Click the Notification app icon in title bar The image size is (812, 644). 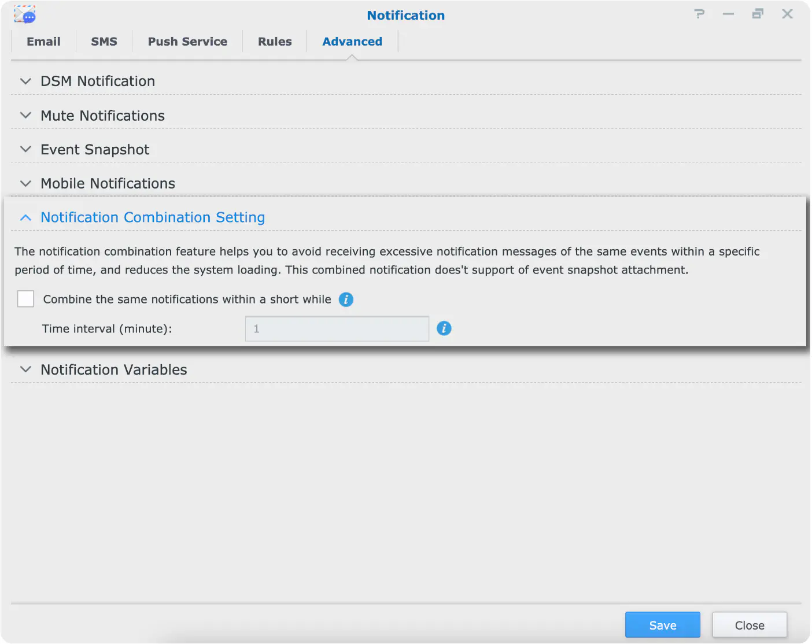[x=25, y=14]
